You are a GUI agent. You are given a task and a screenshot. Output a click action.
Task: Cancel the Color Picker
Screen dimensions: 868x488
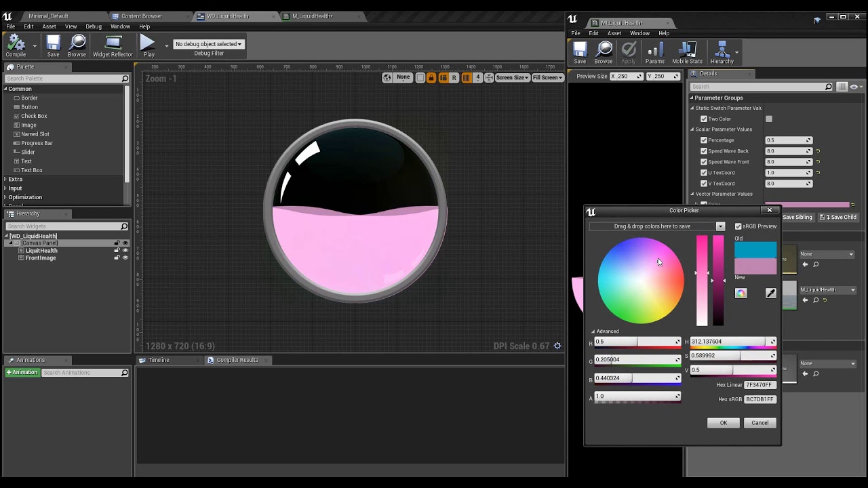pyautogui.click(x=759, y=423)
